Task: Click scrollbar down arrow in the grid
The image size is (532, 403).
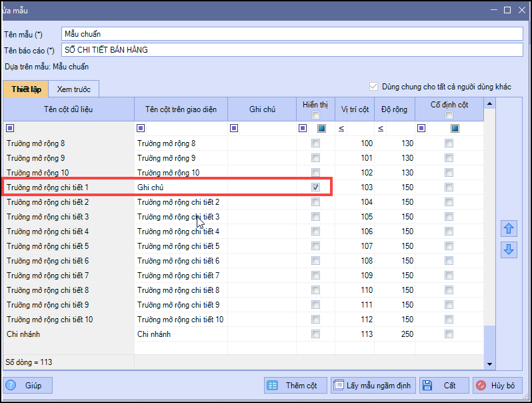Action: tap(490, 364)
